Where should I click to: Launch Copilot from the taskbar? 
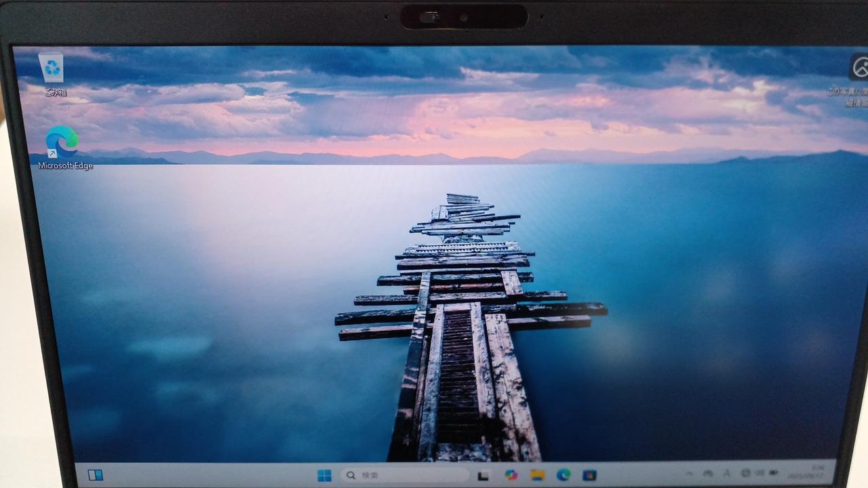(511, 475)
